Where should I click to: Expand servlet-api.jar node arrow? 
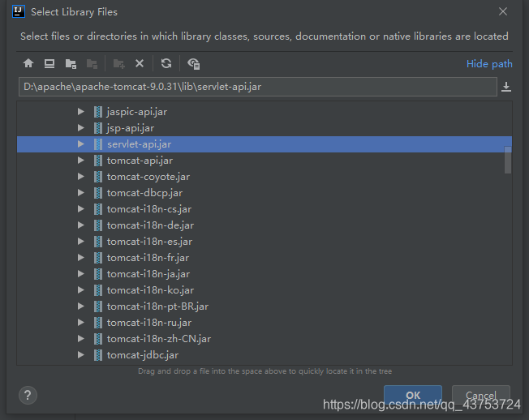click(81, 144)
